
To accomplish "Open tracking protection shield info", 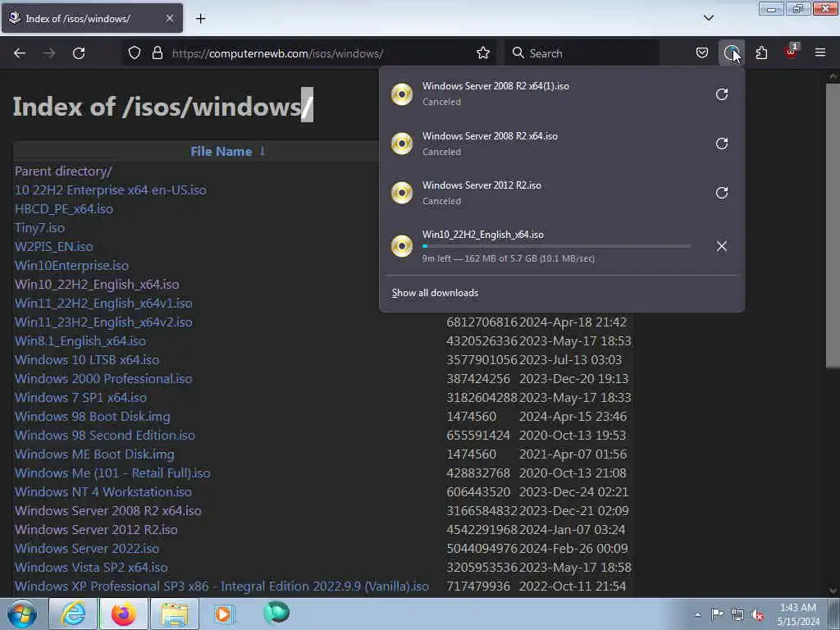I will [135, 53].
